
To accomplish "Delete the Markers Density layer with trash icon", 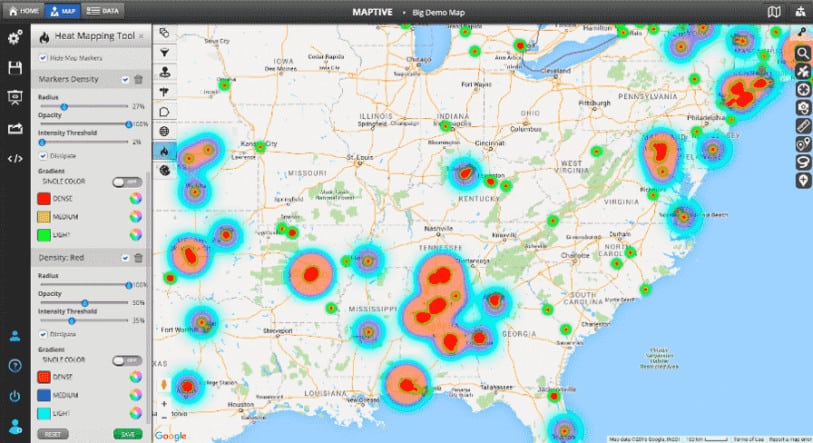I will (x=138, y=79).
